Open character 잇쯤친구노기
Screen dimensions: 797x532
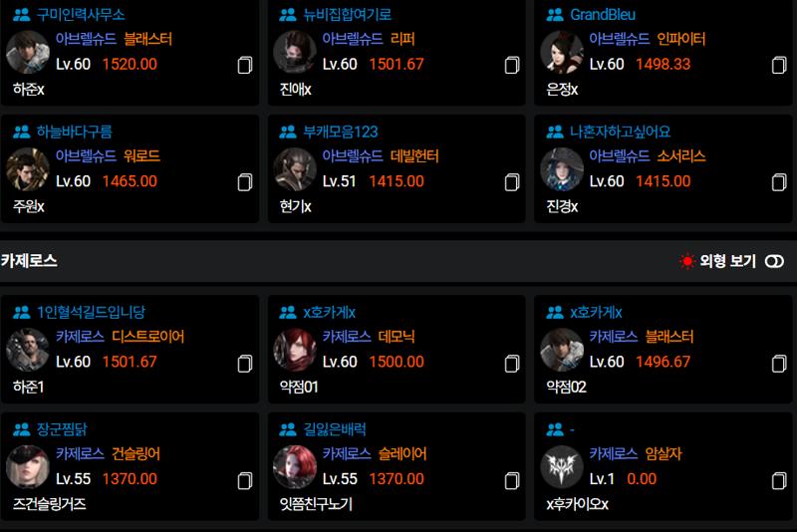coord(316,504)
